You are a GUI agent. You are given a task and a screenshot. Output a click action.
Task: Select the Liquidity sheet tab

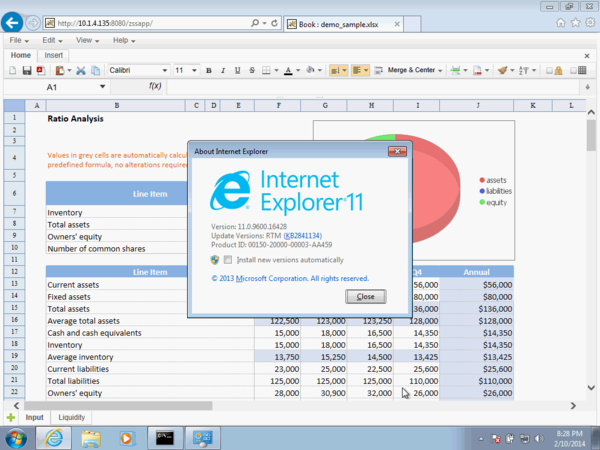coord(72,417)
